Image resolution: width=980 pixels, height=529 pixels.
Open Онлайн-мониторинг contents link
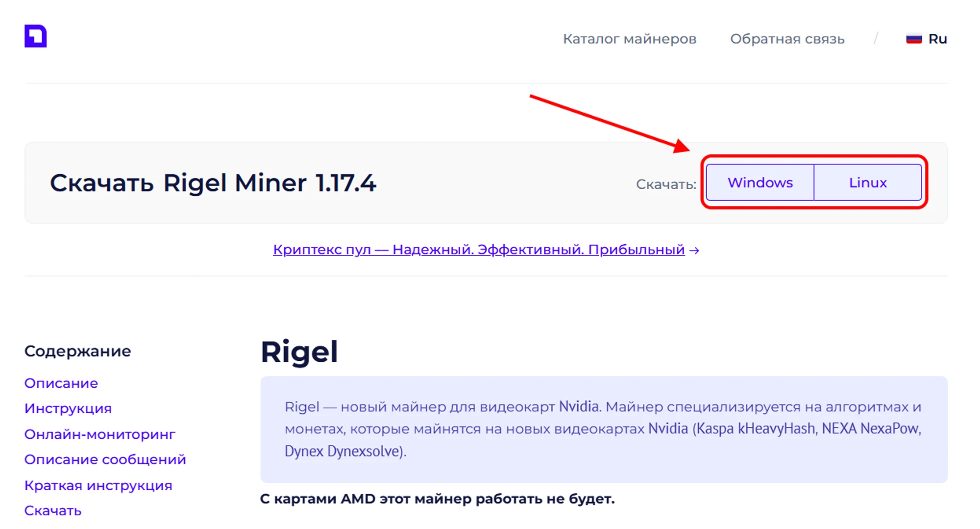click(x=100, y=434)
